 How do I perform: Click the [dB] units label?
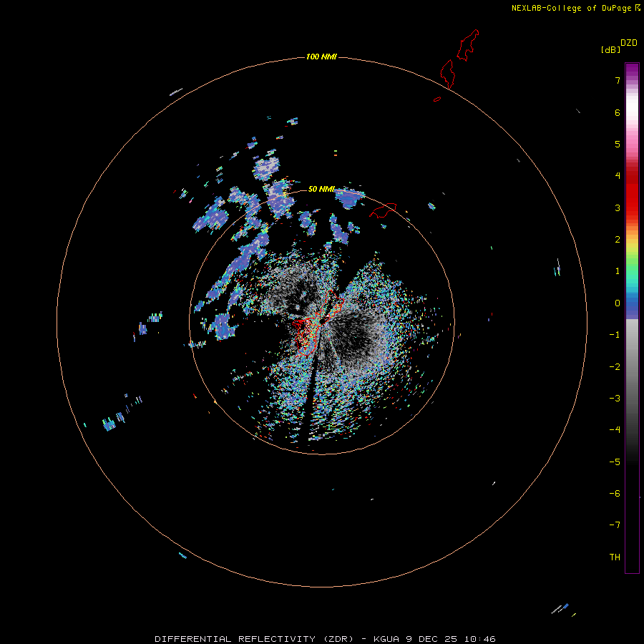click(x=611, y=49)
